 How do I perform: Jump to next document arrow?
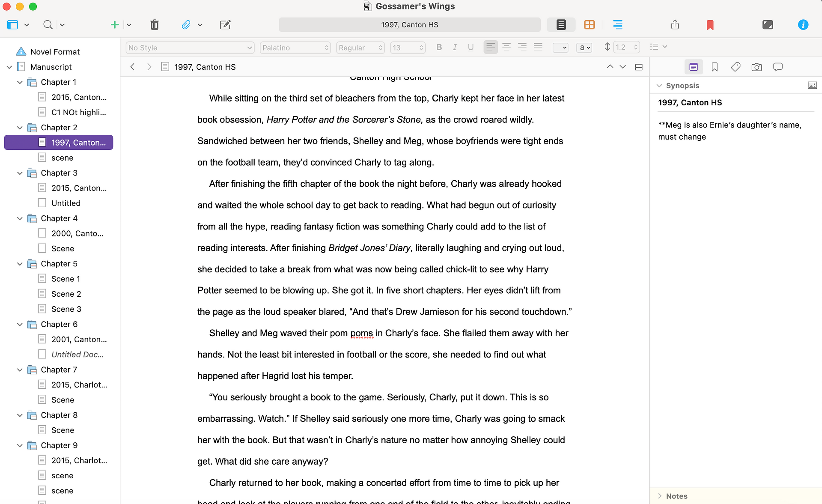623,67
